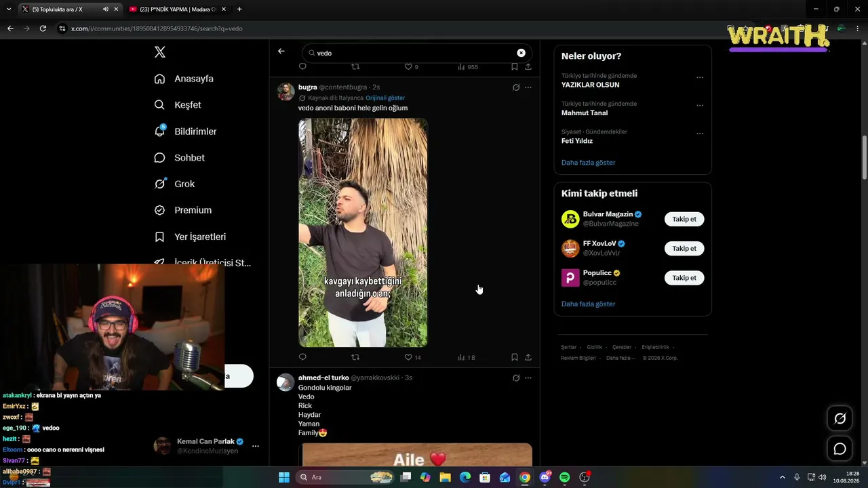Open Discord from the taskbar
The image size is (868, 488).
point(545,477)
